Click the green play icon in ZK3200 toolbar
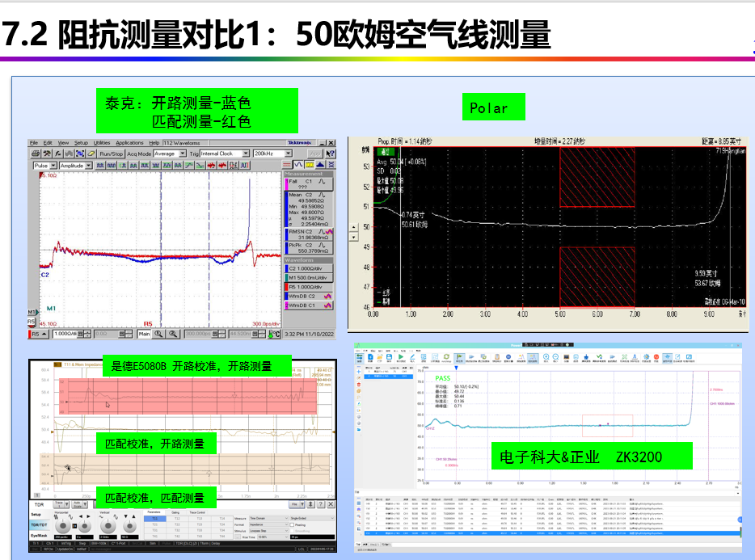 [x=401, y=357]
